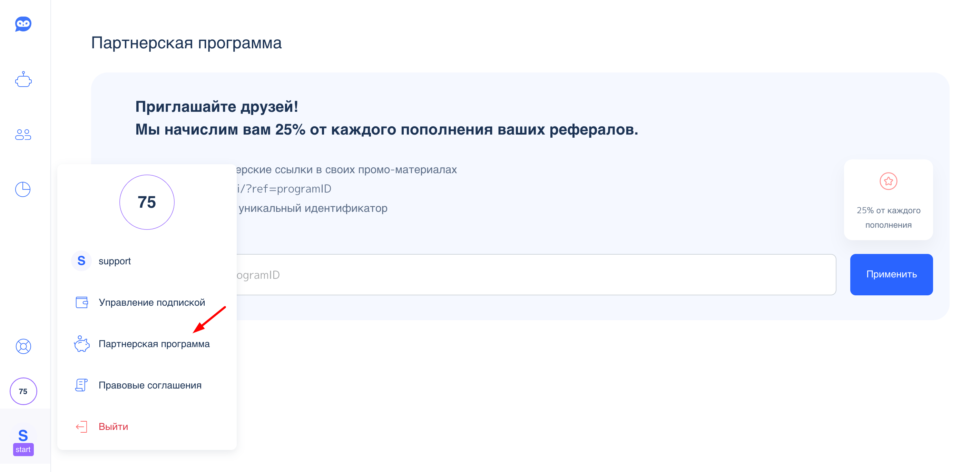Click the wallet icon for subscription management
Screen dimensions: 980x472
click(x=81, y=302)
